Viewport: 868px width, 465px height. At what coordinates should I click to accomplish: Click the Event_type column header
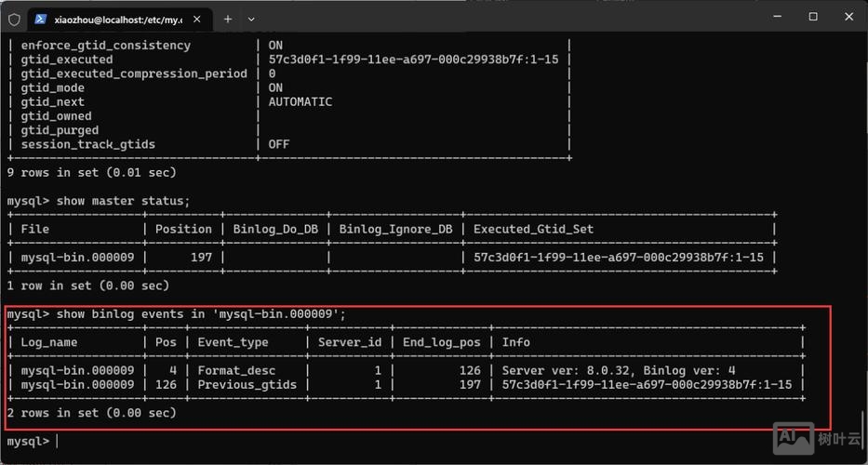coord(234,342)
